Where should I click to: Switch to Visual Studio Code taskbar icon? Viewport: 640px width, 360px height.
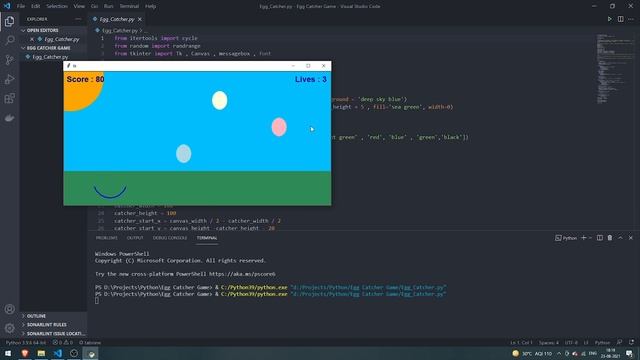coord(58,353)
